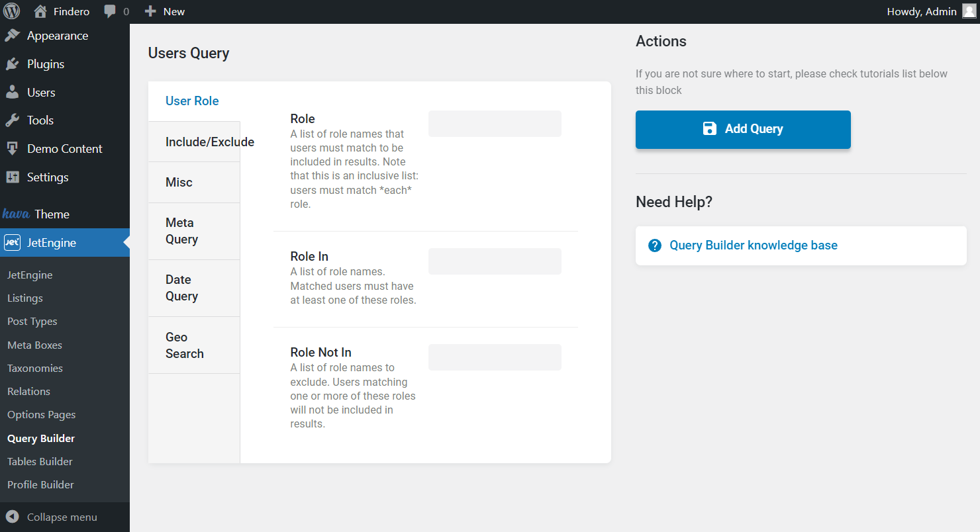Click the Appearance paintbrush icon
Screen dimensions: 980x532
pyautogui.click(x=13, y=36)
